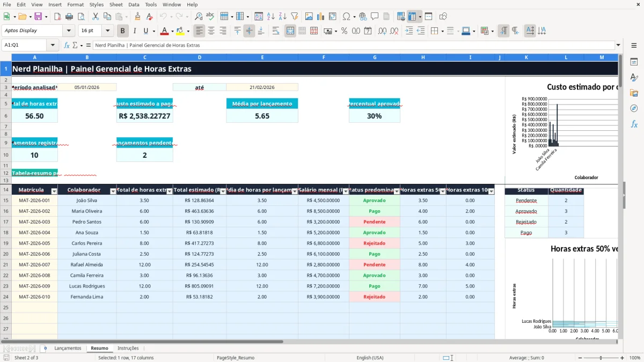Click the Insert Image icon
This screenshot has height=362, width=644.
[x=309, y=17]
